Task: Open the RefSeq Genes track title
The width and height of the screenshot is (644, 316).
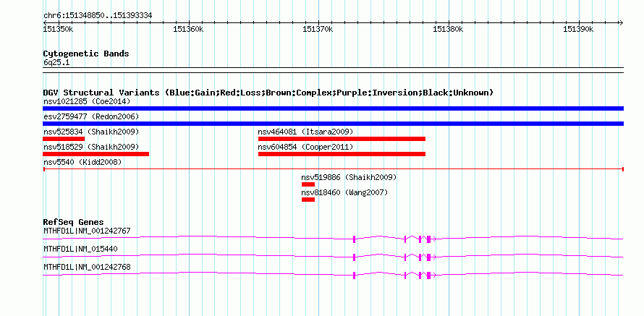Action: click(74, 223)
